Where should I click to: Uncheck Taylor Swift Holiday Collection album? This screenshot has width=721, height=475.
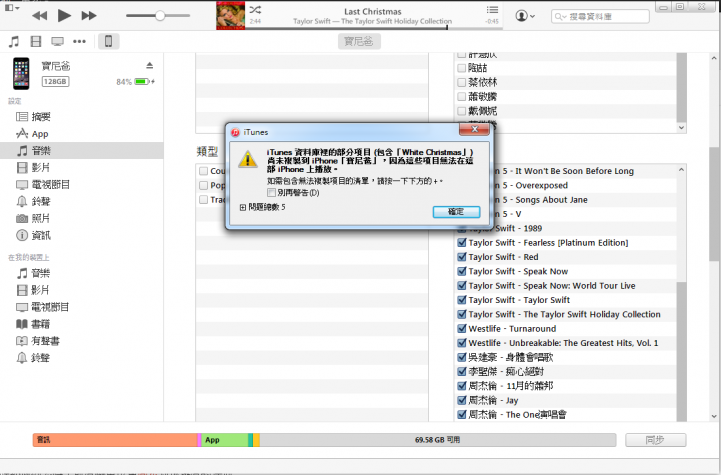click(x=462, y=314)
